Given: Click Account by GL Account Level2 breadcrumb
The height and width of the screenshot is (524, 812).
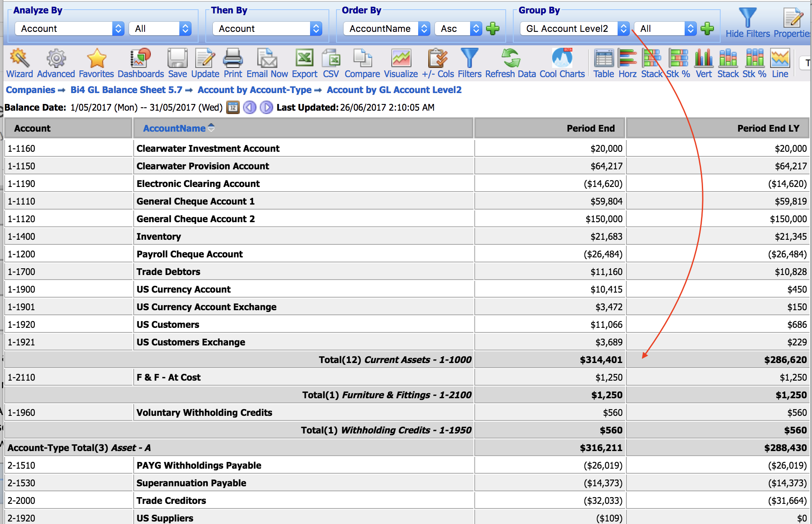Looking at the screenshot, I should (394, 90).
